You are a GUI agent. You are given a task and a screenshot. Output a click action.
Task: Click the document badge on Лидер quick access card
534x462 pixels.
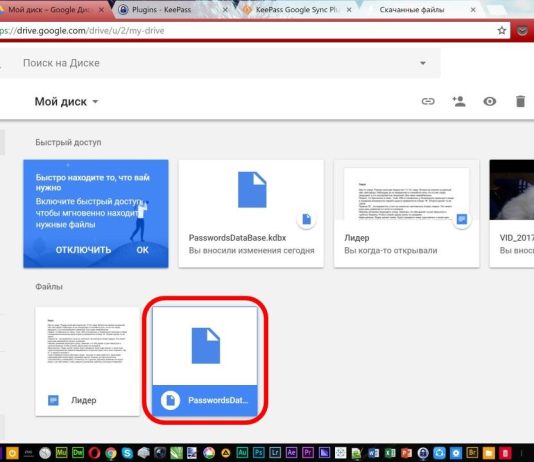(x=462, y=219)
